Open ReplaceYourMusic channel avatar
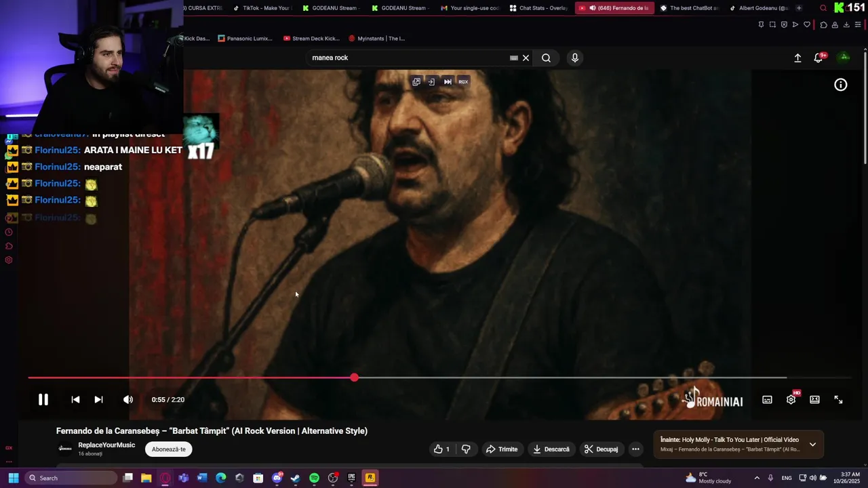Screen dimensions: 868x488 (x=65, y=449)
